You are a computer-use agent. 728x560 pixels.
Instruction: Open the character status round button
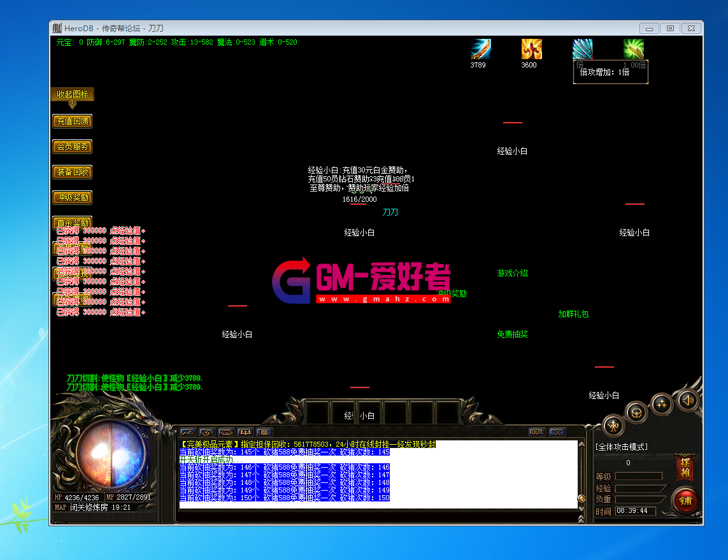click(x=613, y=425)
